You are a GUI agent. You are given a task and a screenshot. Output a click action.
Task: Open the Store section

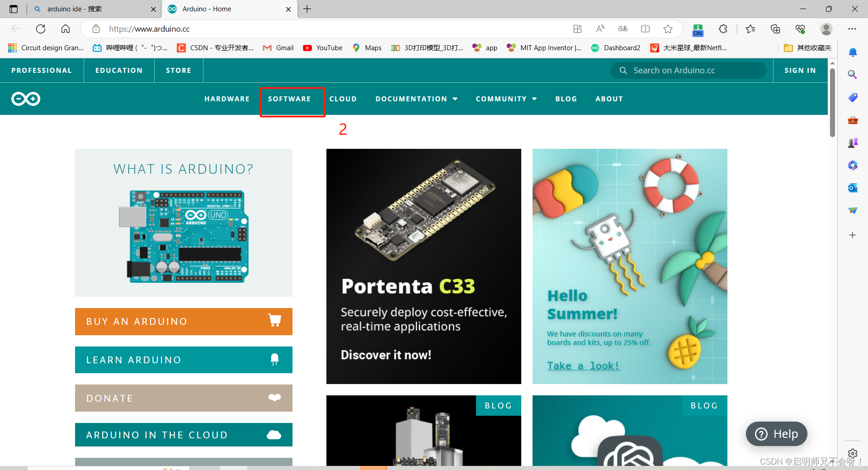coord(179,71)
